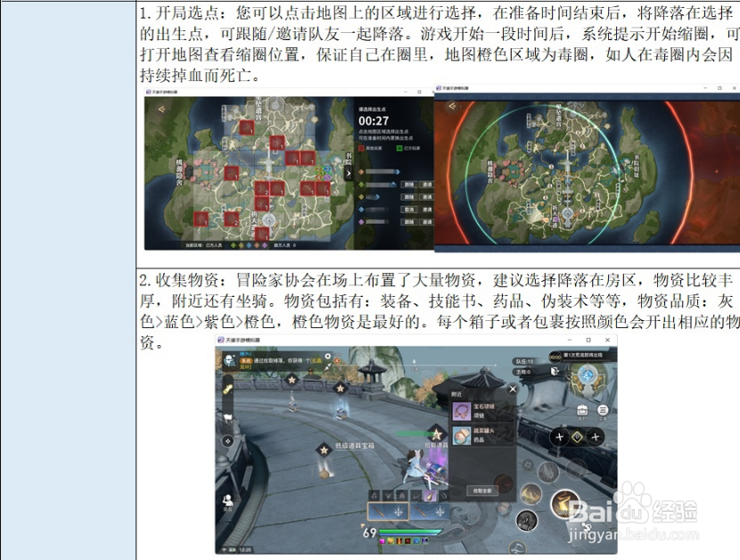Open the scroll quest icon on left
The image size is (740, 560).
(227, 389)
